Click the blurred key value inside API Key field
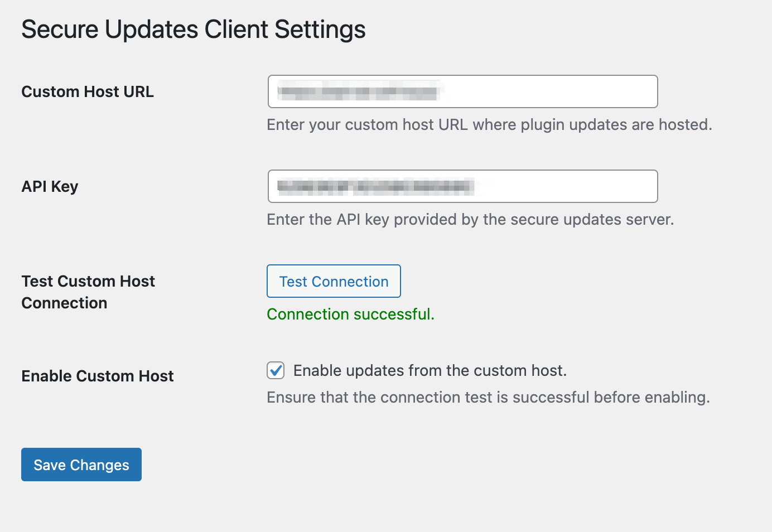This screenshot has height=532, width=772. (x=375, y=186)
